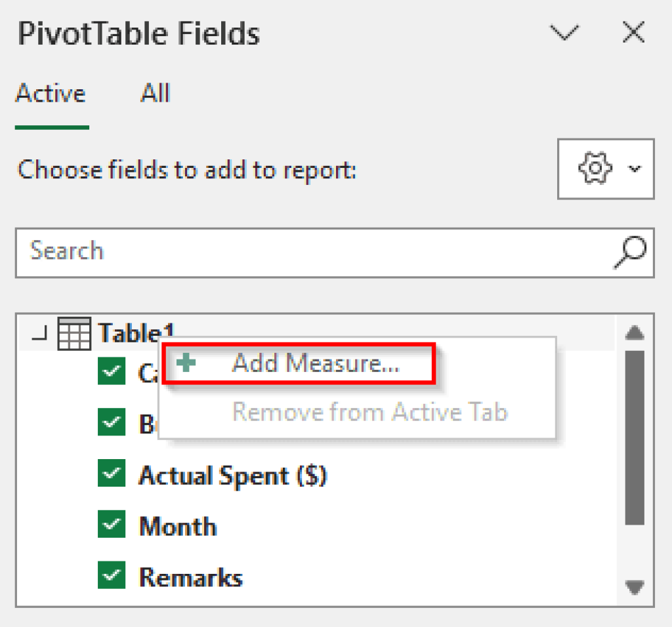Disable the Actual Spent ($) field
The image size is (672, 627).
tap(112, 474)
